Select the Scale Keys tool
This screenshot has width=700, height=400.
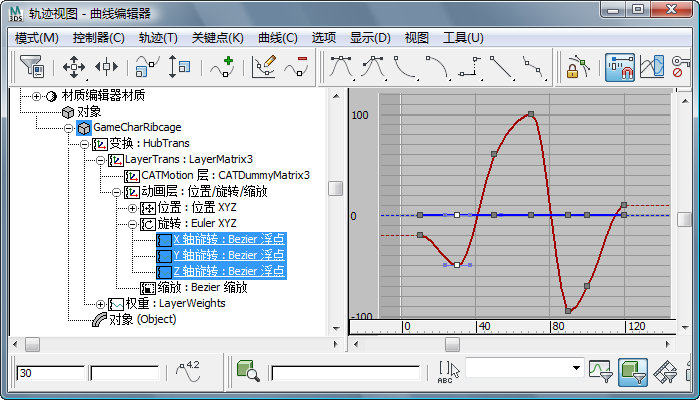pyautogui.click(x=147, y=67)
